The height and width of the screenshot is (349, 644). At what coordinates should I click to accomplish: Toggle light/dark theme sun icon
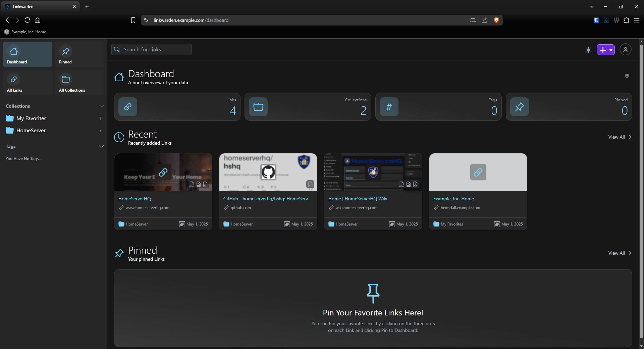[588, 50]
